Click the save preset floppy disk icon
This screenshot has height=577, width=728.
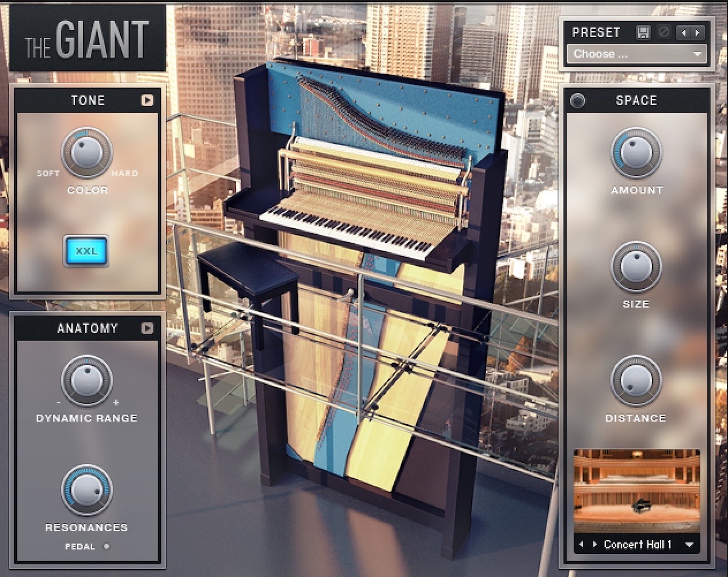643,33
